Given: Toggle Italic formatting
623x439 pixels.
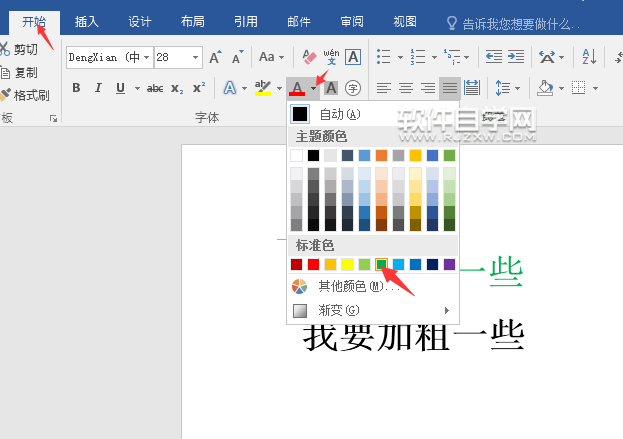Looking at the screenshot, I should click(98, 88).
